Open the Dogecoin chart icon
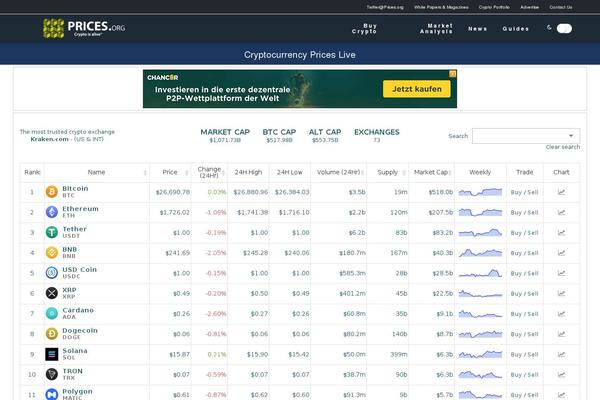The height and width of the screenshot is (400, 600). pyautogui.click(x=561, y=334)
